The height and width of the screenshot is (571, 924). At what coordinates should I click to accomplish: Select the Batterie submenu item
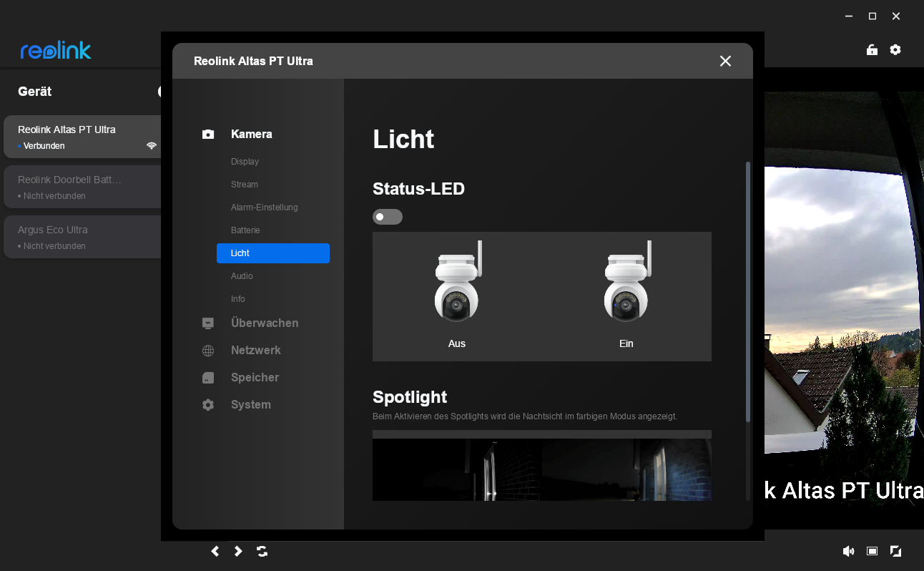point(245,230)
